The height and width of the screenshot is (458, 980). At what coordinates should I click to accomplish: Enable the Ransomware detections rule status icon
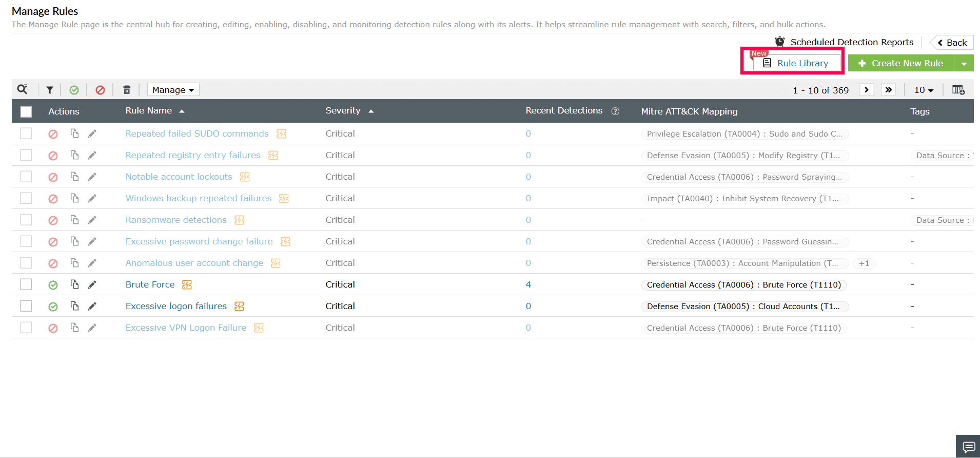click(53, 220)
